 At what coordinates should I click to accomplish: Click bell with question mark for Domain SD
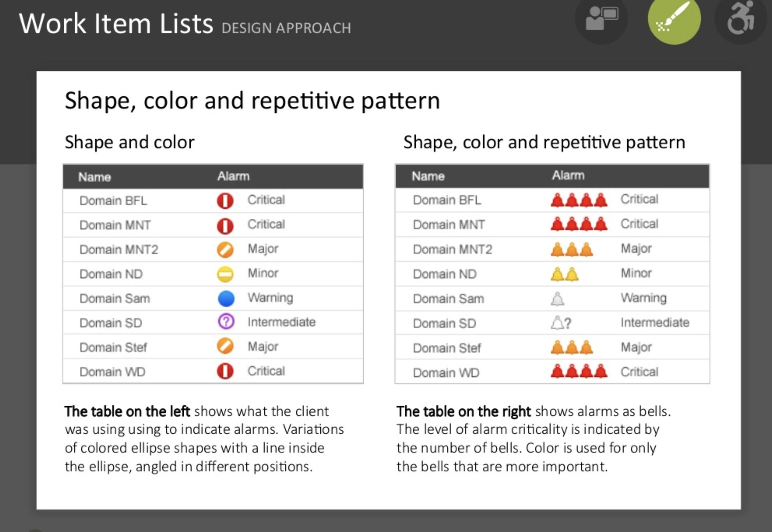(561, 323)
